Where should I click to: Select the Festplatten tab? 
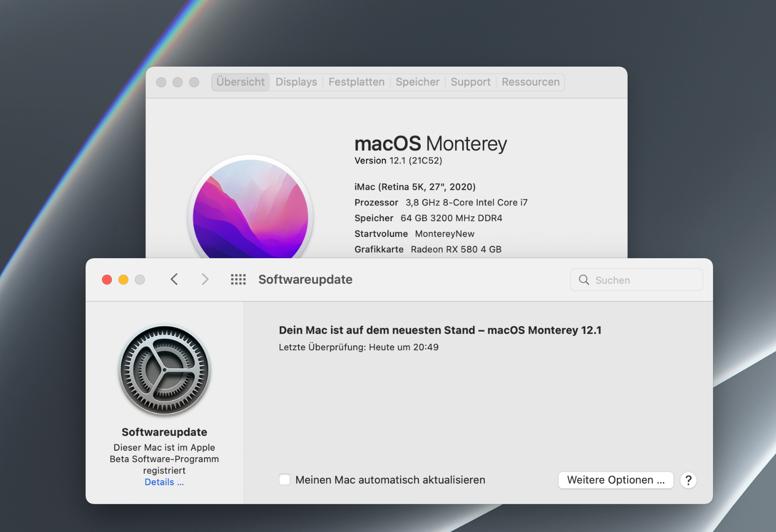pos(356,82)
